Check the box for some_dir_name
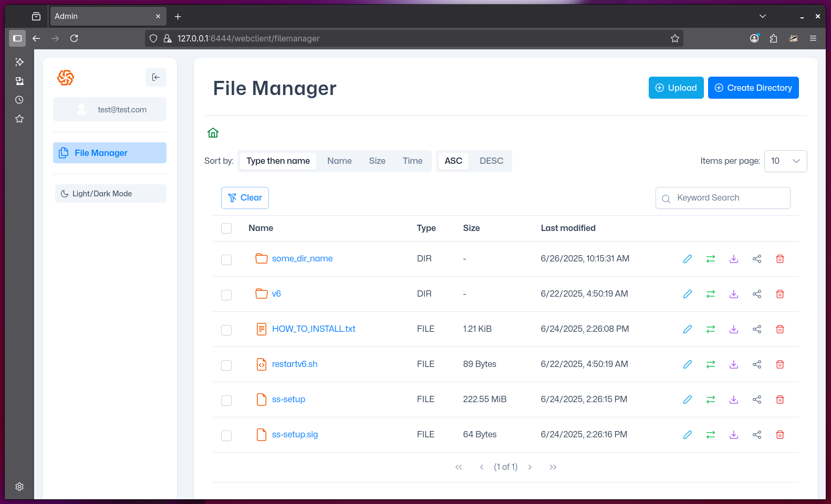The width and height of the screenshot is (831, 504). click(226, 260)
